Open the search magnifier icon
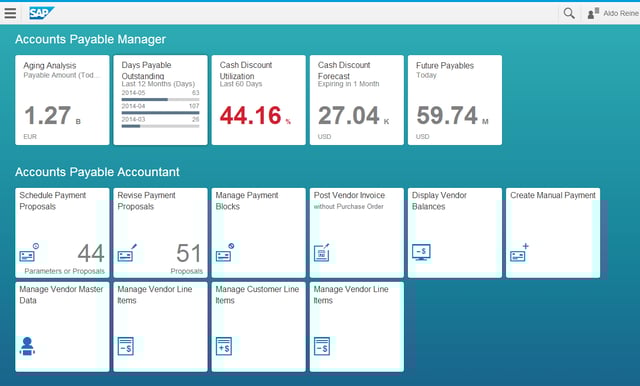The image size is (640, 386). coord(569,13)
